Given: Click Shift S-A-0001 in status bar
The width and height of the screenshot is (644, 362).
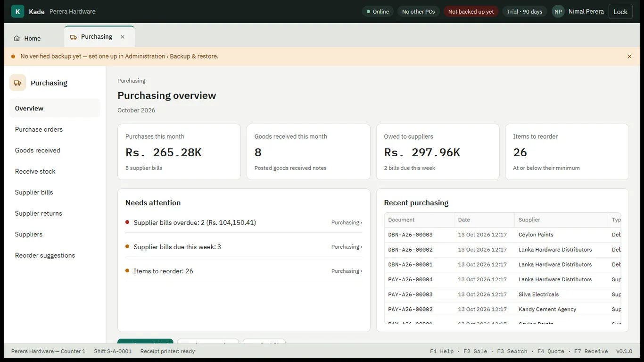Looking at the screenshot, I should pyautogui.click(x=113, y=352).
